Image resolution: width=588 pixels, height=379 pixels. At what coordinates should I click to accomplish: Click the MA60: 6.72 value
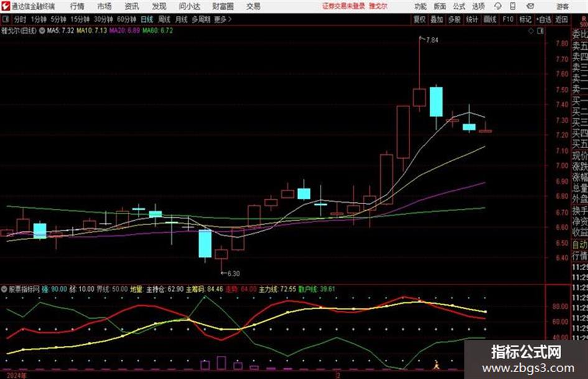(157, 30)
